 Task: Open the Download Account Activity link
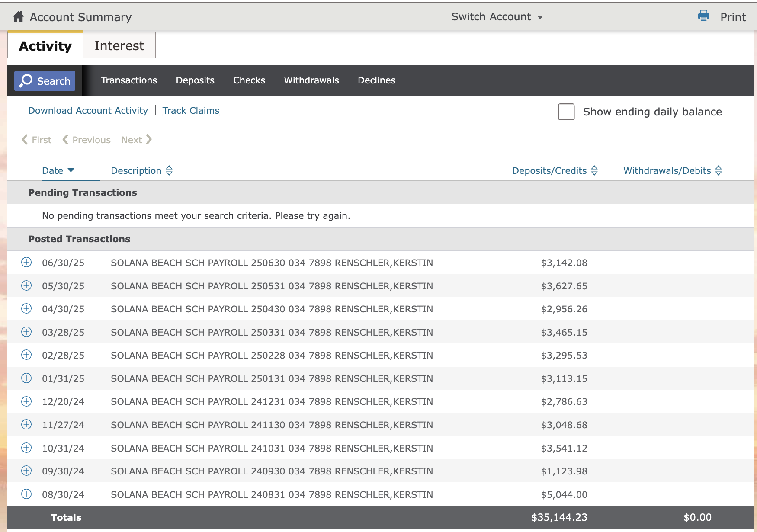click(x=88, y=111)
